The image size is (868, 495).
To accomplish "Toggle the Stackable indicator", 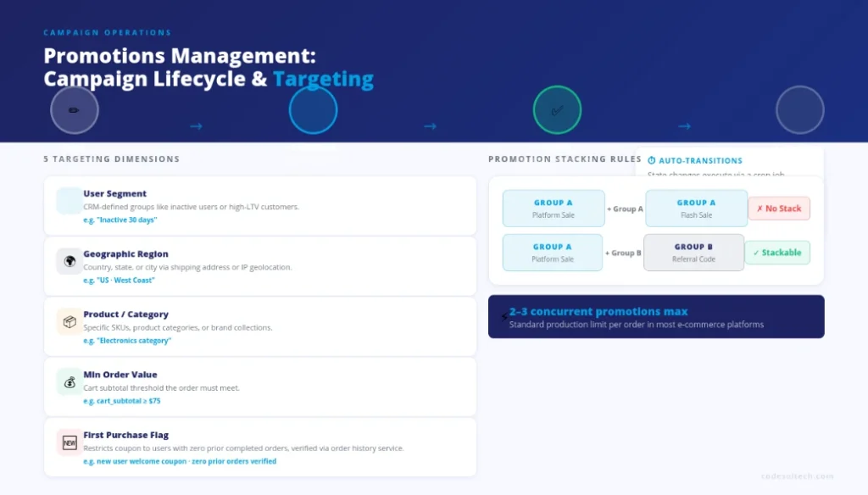I will 777,252.
